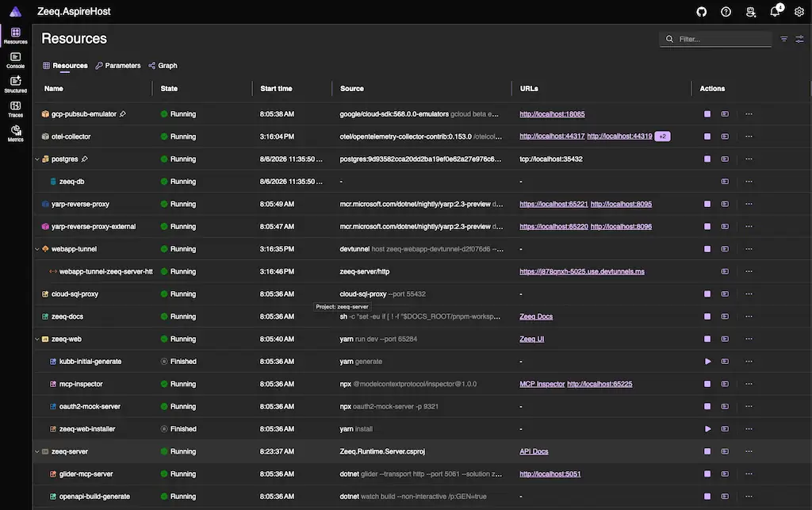This screenshot has height=510, width=812.
Task: Collapse the zeeq-server resource group
Action: coord(36,451)
